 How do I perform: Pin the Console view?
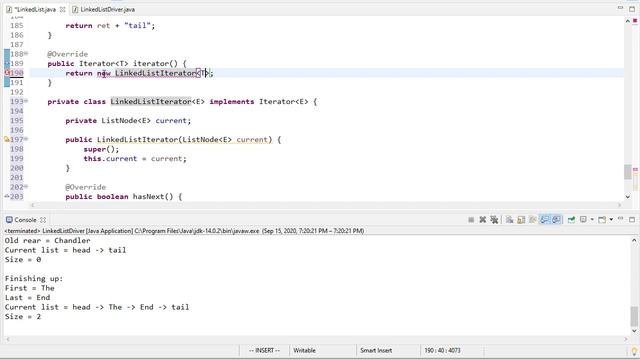click(571, 220)
